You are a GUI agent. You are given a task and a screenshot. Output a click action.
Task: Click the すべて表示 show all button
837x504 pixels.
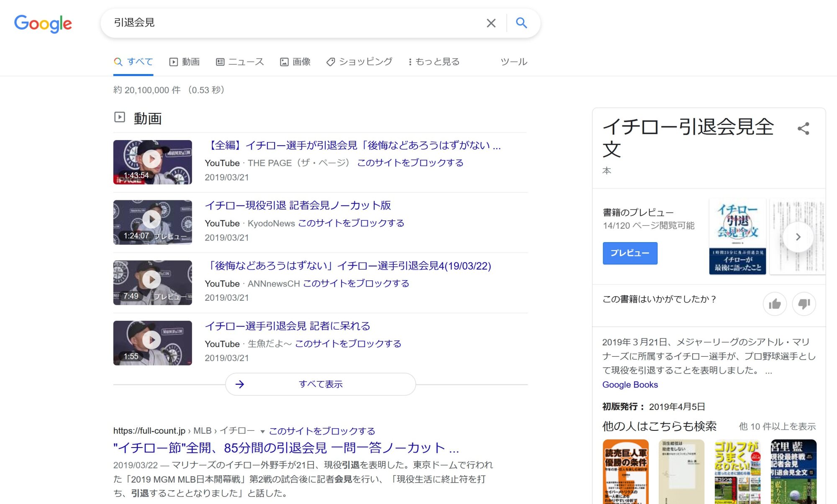pos(320,384)
